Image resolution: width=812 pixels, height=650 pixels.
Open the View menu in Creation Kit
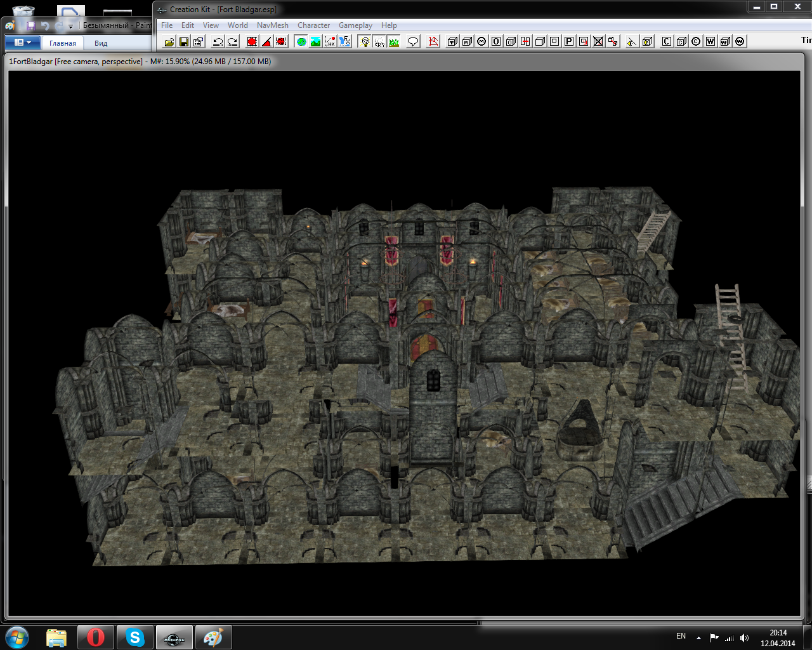pyautogui.click(x=211, y=25)
